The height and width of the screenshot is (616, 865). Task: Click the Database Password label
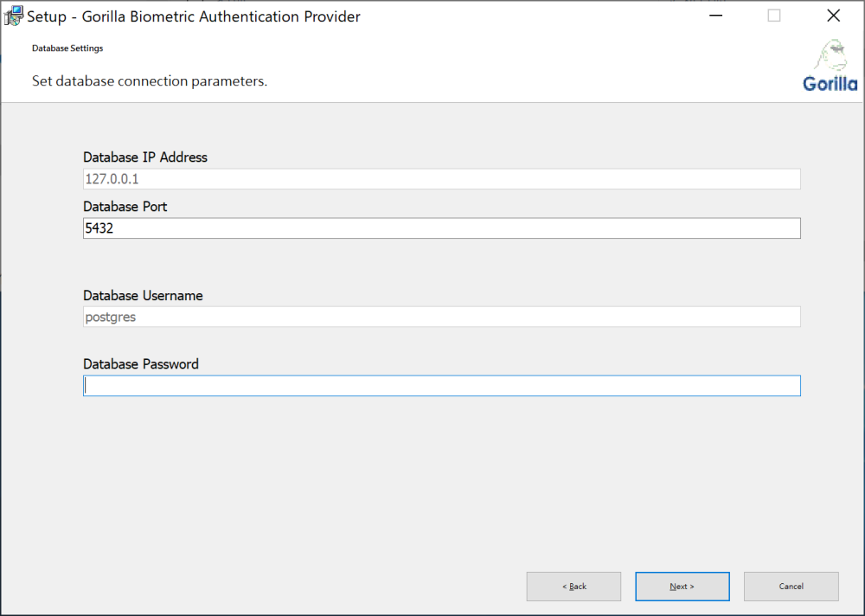tap(141, 363)
